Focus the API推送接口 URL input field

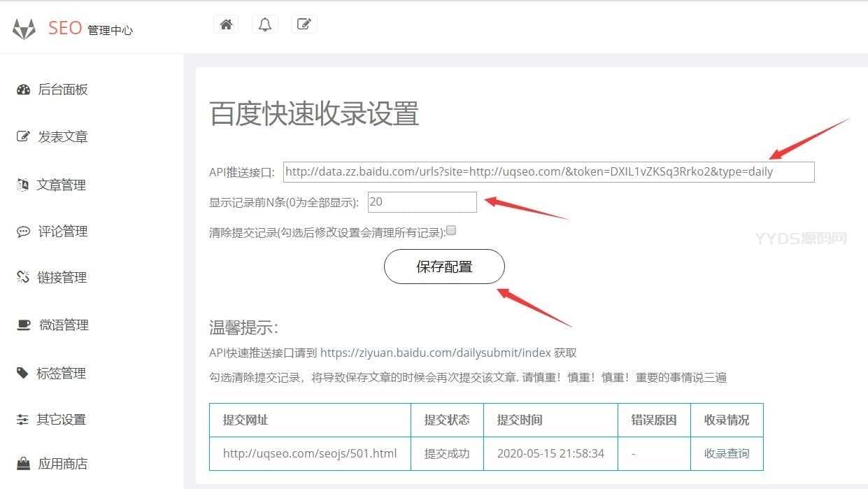tap(549, 171)
